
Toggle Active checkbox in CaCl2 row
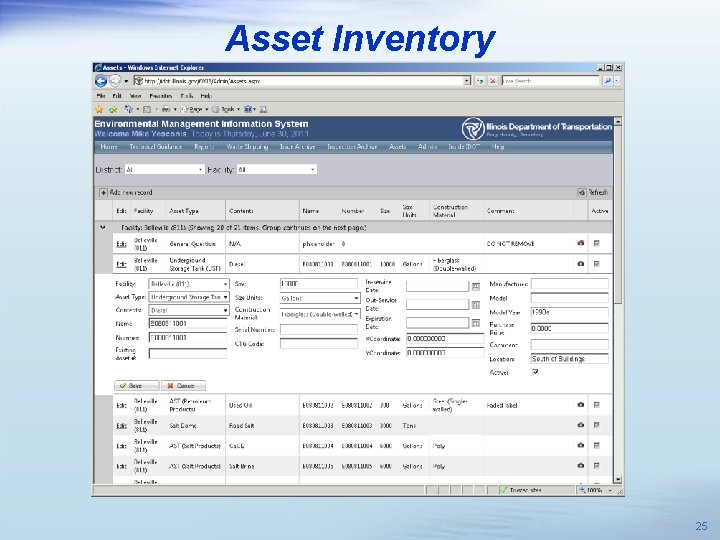pyautogui.click(x=596, y=445)
